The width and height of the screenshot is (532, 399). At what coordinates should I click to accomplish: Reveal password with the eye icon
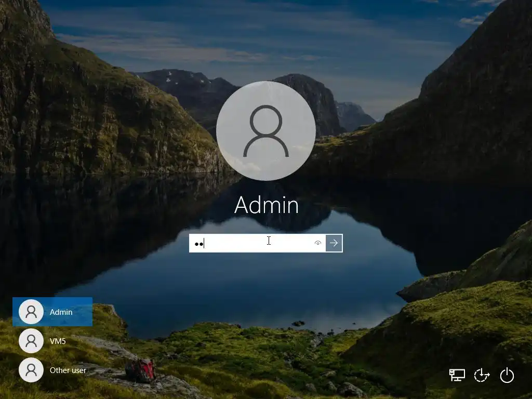pos(318,243)
